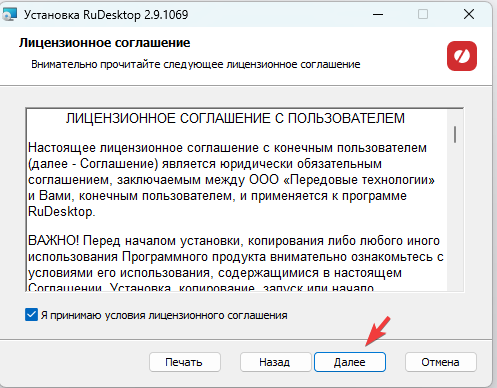The width and height of the screenshot is (497, 388).
Task: Click the label Я принимаю условия лицензионного соглашения
Action: (164, 315)
